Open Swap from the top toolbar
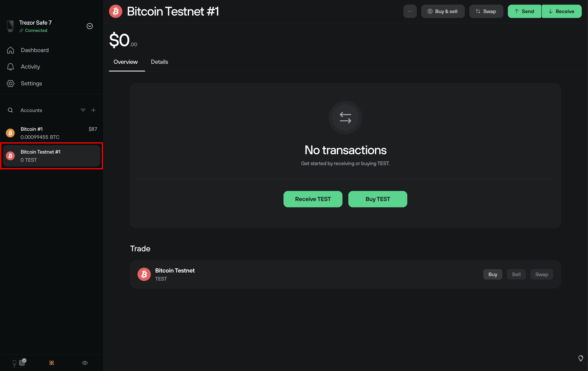This screenshot has height=371, width=588. tap(486, 11)
